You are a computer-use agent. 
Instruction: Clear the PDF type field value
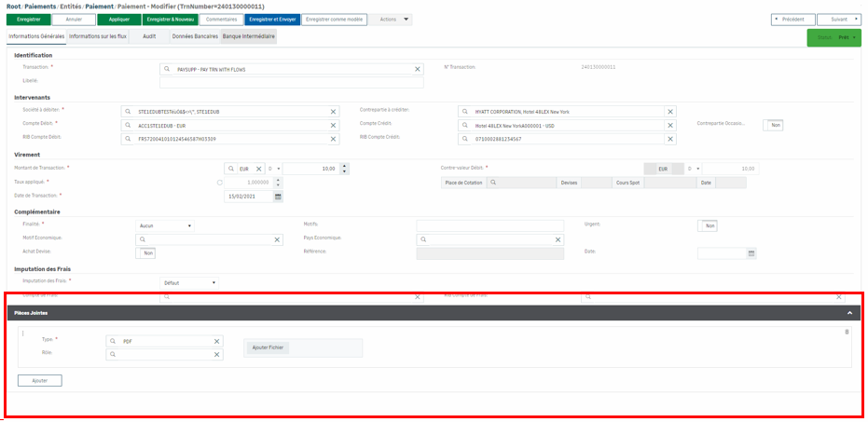tap(217, 342)
